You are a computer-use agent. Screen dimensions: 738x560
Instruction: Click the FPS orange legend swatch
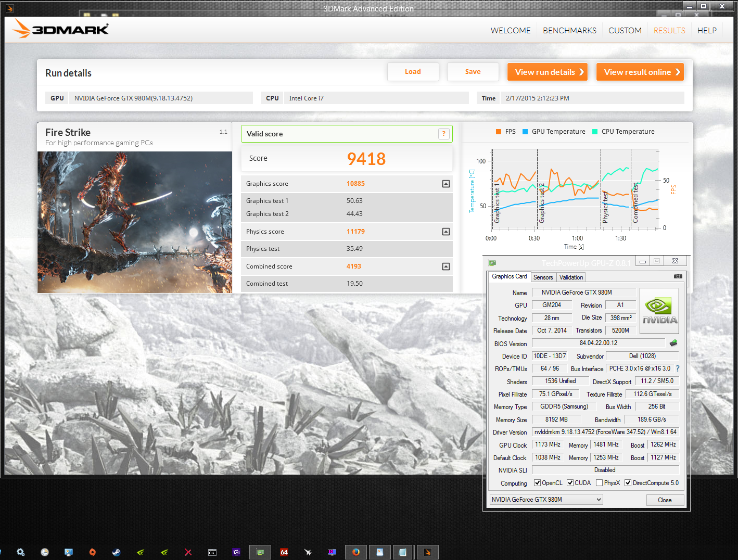[499, 132]
